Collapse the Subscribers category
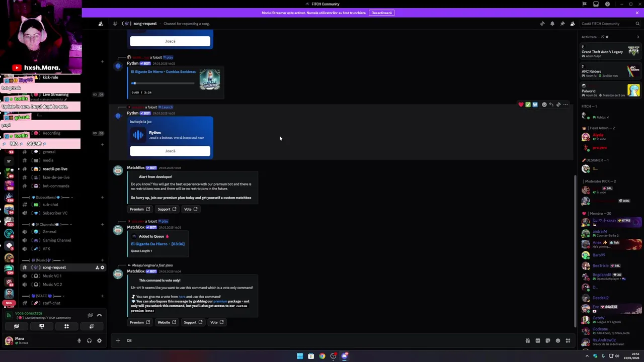Screen dimensions: 644x362 coord(47,198)
